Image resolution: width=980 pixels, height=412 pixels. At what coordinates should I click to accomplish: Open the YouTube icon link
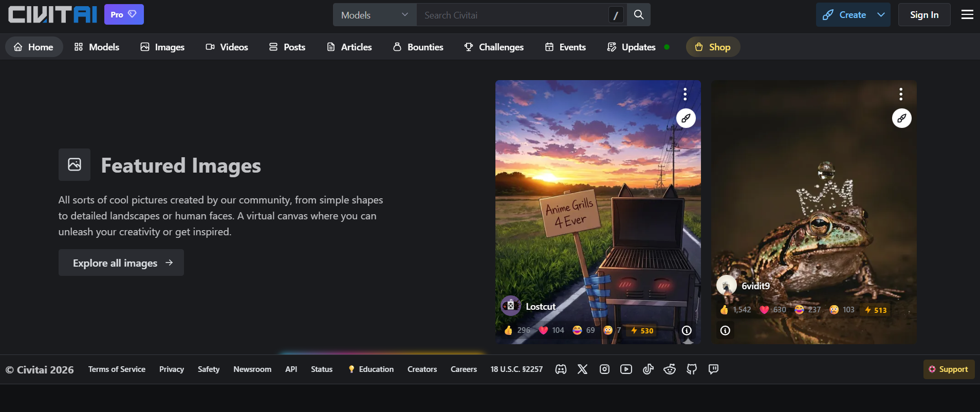coord(626,369)
